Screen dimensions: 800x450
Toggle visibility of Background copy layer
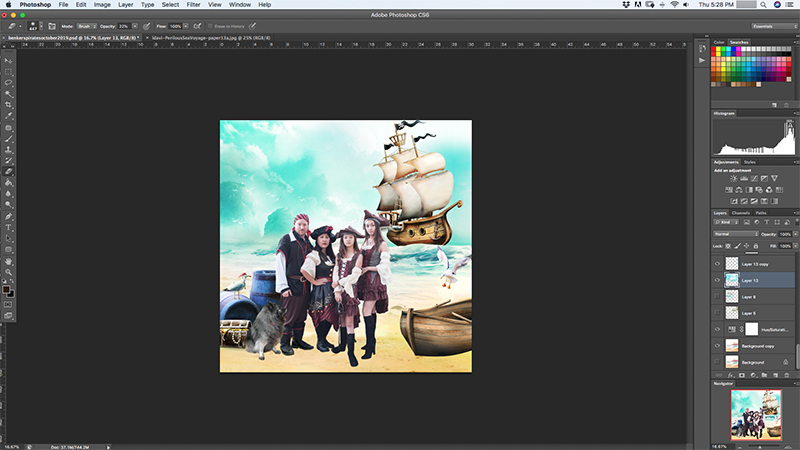(x=716, y=345)
